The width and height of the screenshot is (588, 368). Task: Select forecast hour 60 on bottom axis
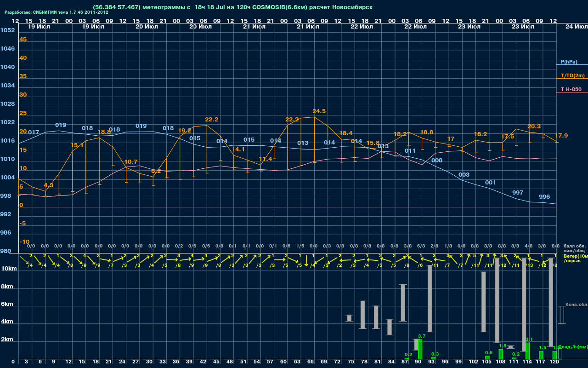(x=283, y=362)
